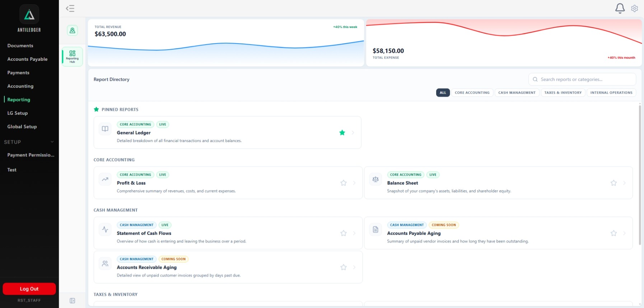Click the Accounts Payable Aging document icon
Screen dimensions: 644x308
[375, 229]
